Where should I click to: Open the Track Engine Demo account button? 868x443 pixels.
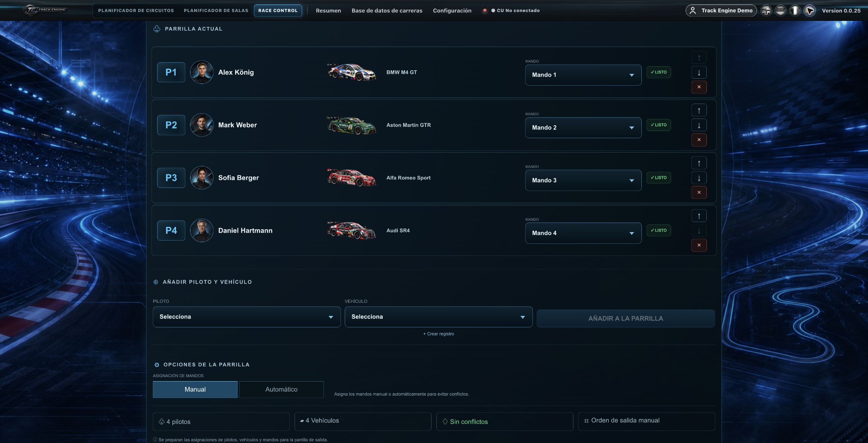[721, 10]
